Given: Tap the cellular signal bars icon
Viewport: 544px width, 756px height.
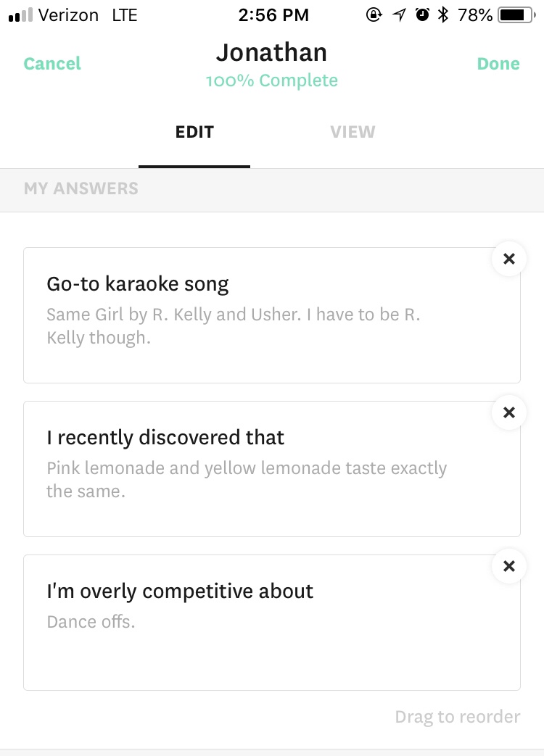Looking at the screenshot, I should click(20, 15).
